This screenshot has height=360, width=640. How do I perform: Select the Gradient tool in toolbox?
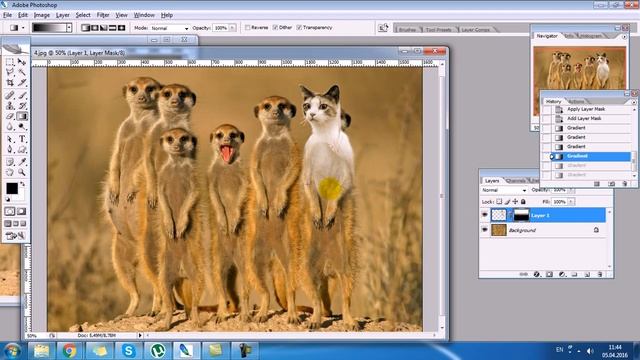[x=22, y=116]
